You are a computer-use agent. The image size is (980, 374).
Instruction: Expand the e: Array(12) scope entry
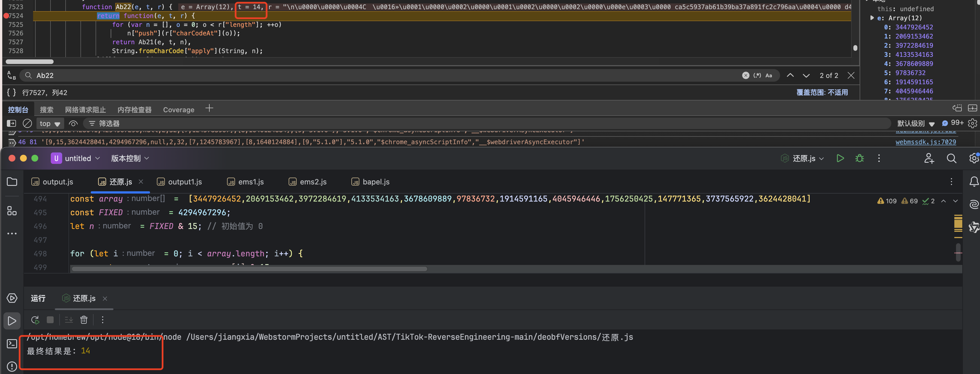872,18
